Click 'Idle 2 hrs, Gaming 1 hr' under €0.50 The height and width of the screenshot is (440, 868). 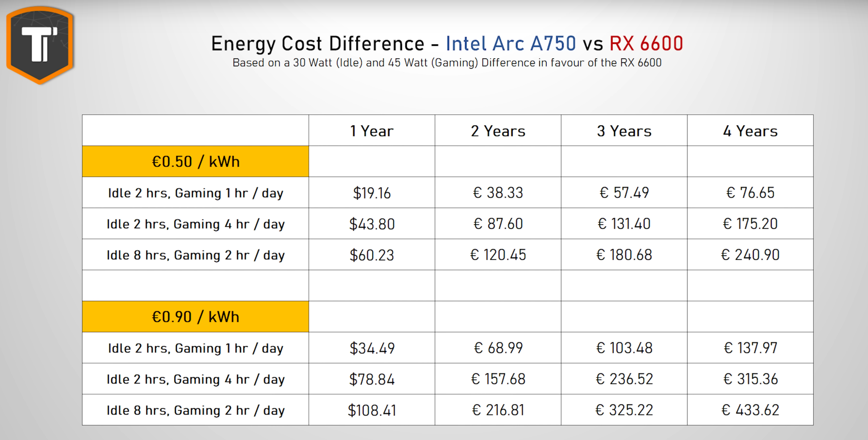(196, 193)
